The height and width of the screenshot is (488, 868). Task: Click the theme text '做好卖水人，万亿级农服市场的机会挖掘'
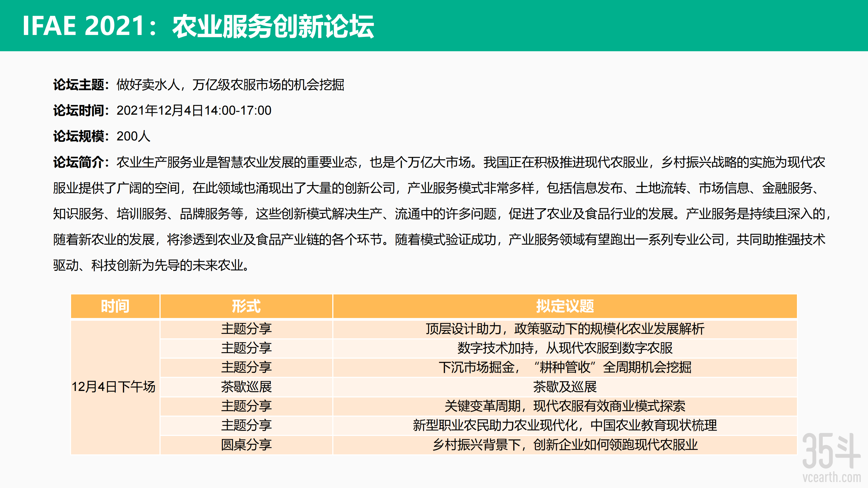pyautogui.click(x=230, y=85)
